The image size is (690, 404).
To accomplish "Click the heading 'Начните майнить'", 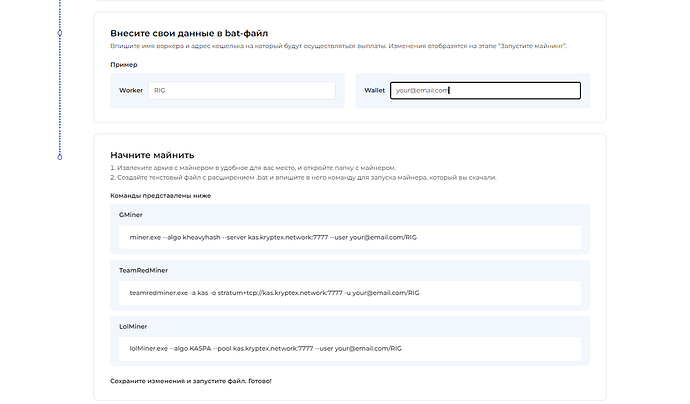I will [152, 155].
